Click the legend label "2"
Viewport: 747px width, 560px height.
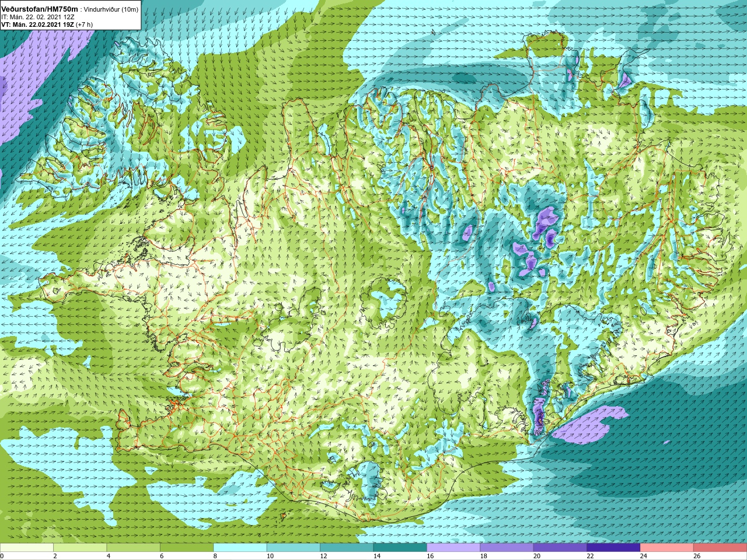pos(55,556)
